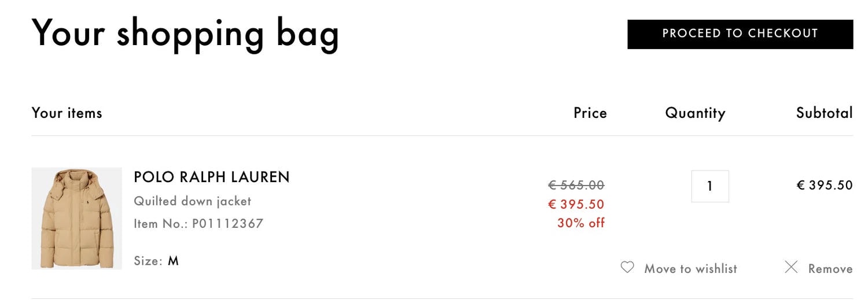The width and height of the screenshot is (868, 300).
Task: Click the black € 395.50 subtotal amount
Action: tap(825, 185)
